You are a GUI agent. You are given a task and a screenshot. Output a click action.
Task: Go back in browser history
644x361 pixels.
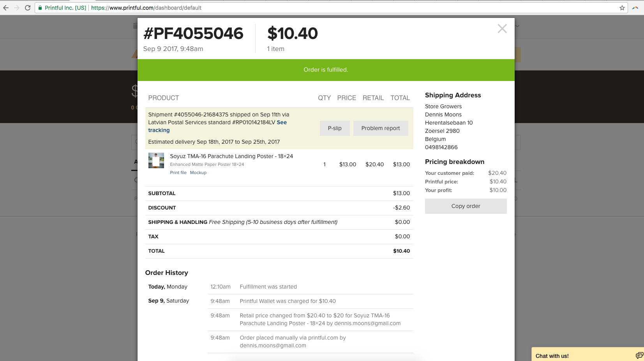click(6, 8)
